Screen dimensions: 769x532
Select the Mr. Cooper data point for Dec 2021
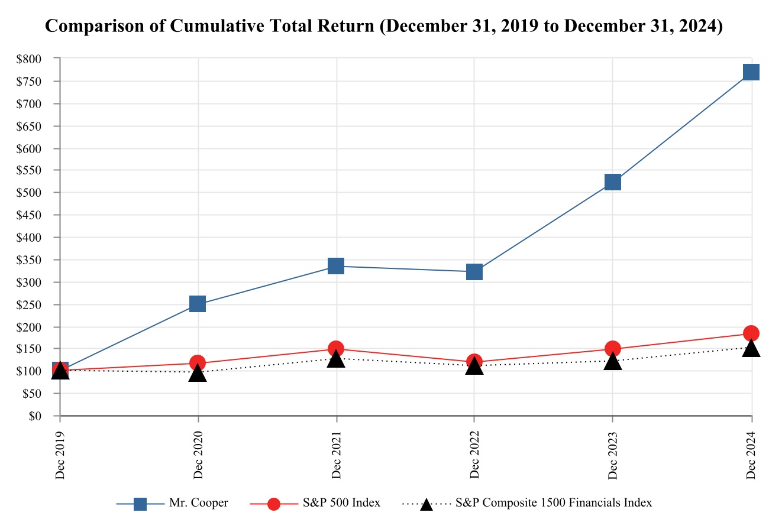point(336,266)
